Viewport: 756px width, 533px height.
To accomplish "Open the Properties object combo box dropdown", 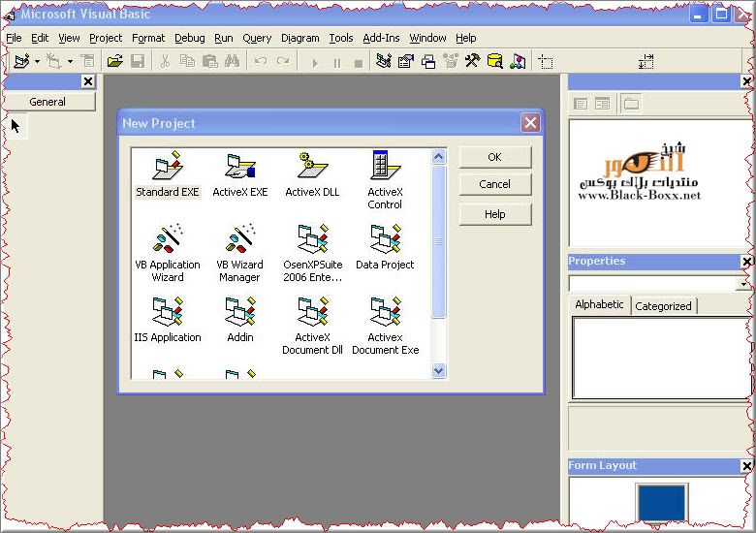I will (743, 284).
